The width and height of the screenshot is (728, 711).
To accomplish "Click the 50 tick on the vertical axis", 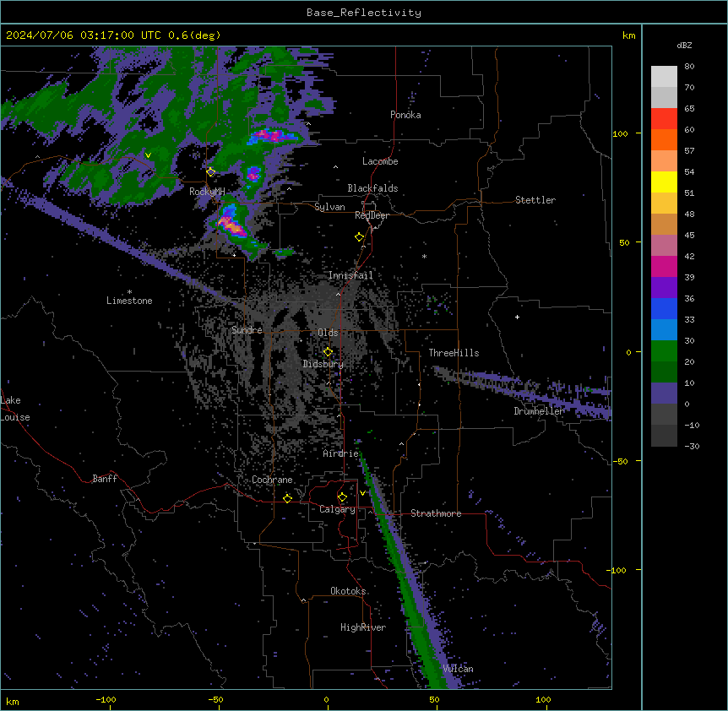I will [x=624, y=242].
